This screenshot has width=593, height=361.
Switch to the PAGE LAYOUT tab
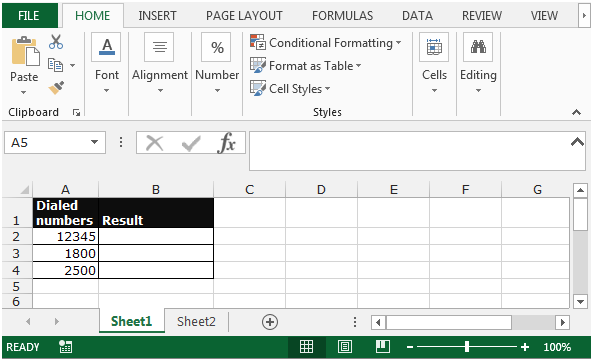(x=244, y=15)
